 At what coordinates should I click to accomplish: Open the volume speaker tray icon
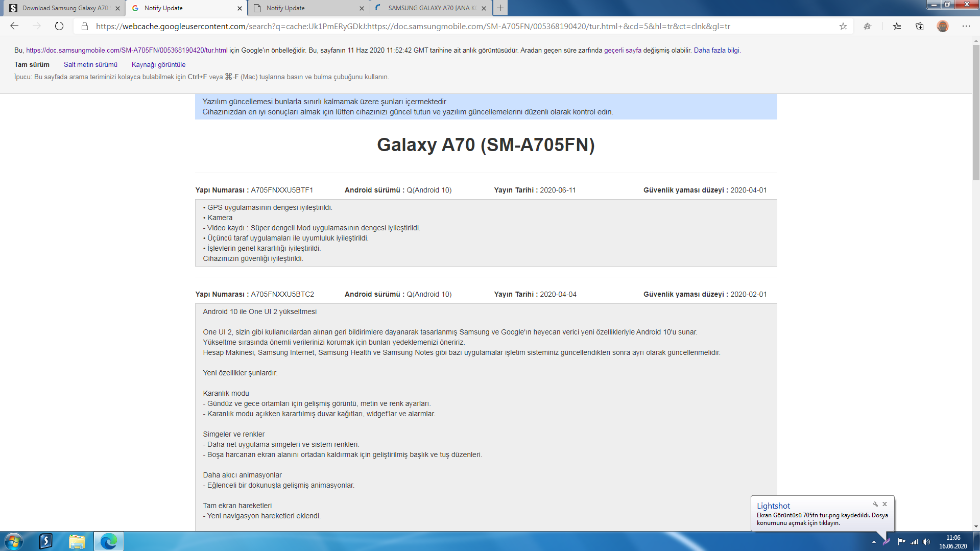pos(926,542)
